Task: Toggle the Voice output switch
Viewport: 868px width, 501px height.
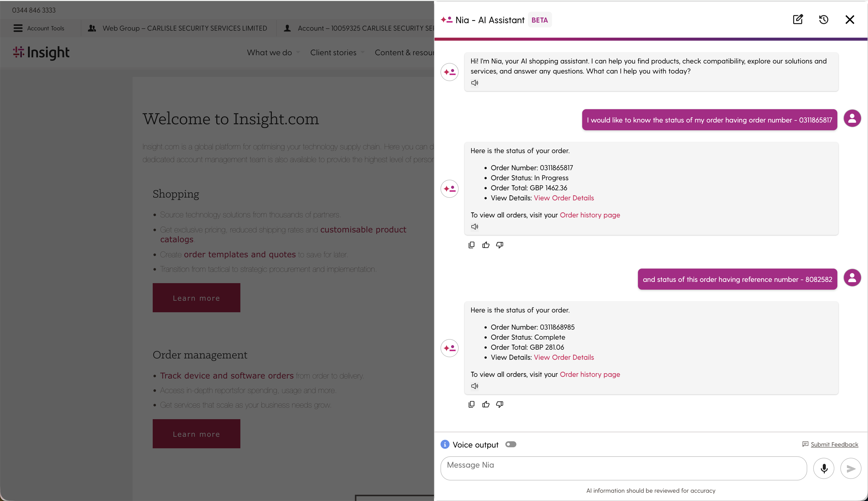Action: (x=511, y=444)
